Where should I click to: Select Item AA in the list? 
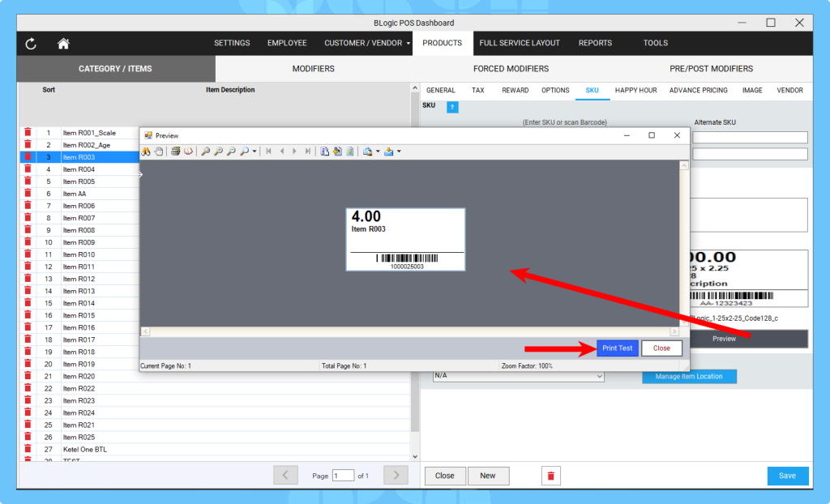click(x=74, y=194)
